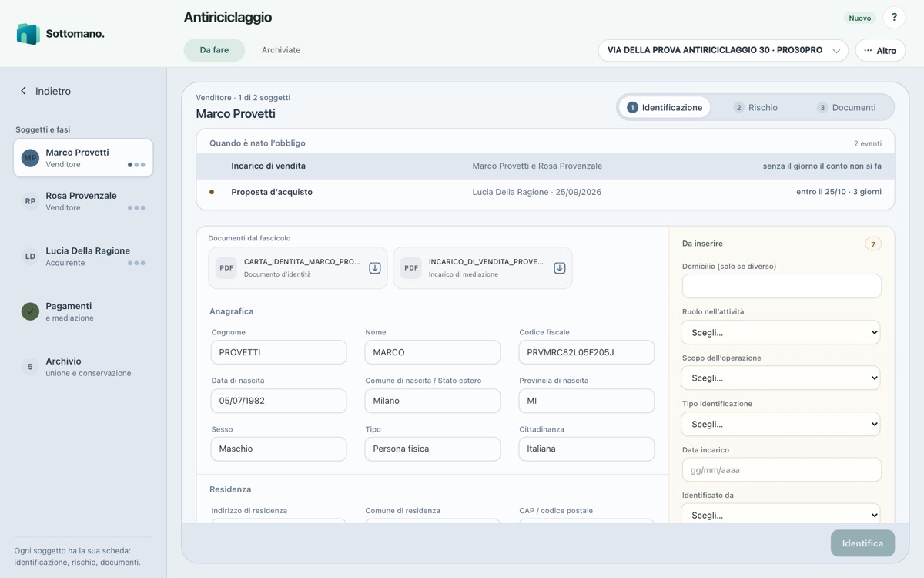Click the Sottomano logo icon
This screenshot has width=924, height=578.
pyautogui.click(x=28, y=34)
